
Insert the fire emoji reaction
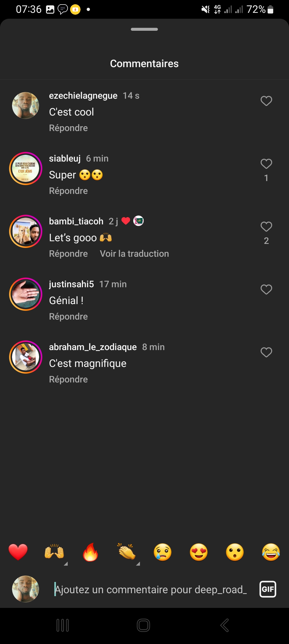pyautogui.click(x=90, y=552)
